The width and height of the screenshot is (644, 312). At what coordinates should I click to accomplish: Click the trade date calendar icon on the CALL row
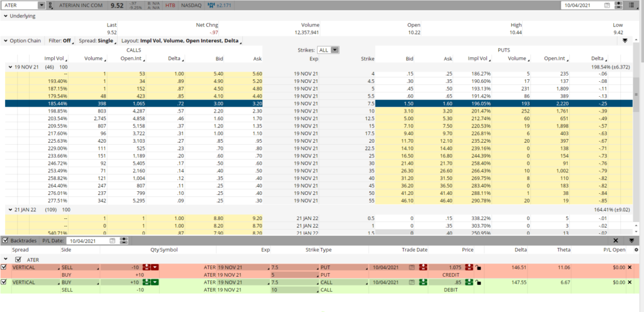point(413,282)
